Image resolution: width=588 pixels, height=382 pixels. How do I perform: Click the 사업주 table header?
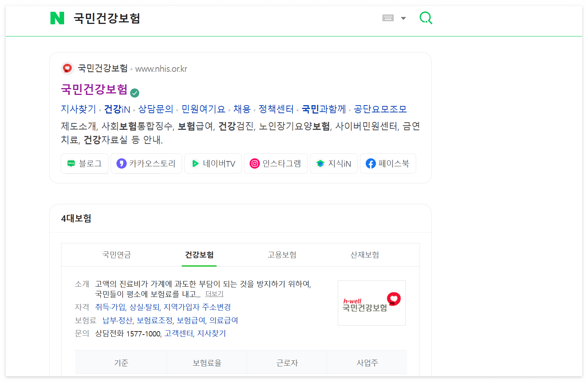click(367, 363)
